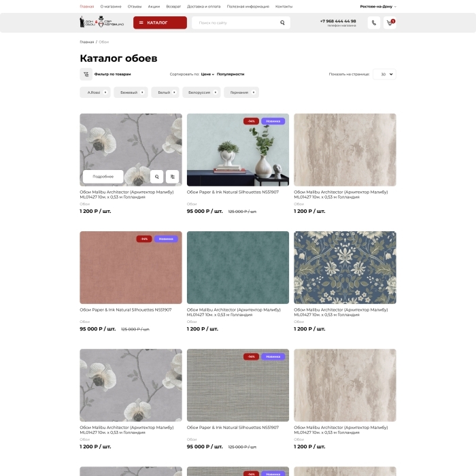This screenshot has height=476, width=476.
Task: Remove the A.Rossi filter tag
Action: (x=106, y=92)
